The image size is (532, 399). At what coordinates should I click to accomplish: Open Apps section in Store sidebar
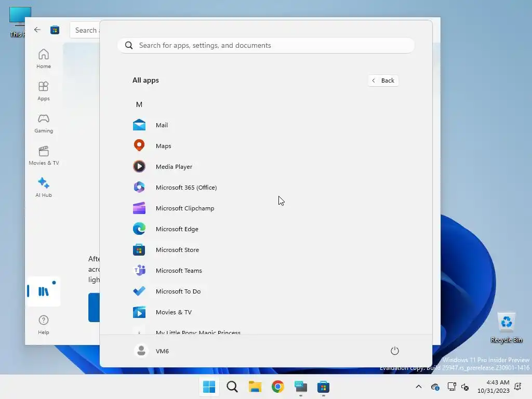(x=44, y=91)
